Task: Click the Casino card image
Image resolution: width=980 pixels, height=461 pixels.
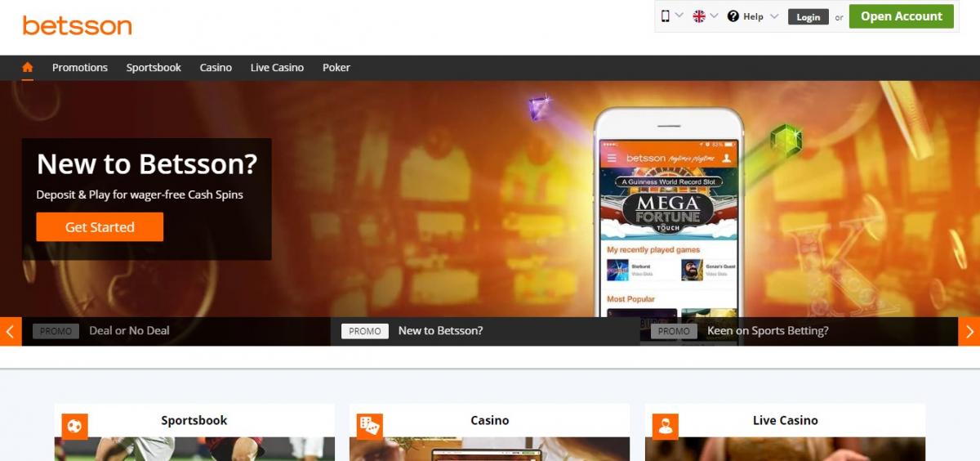Action: 490,449
